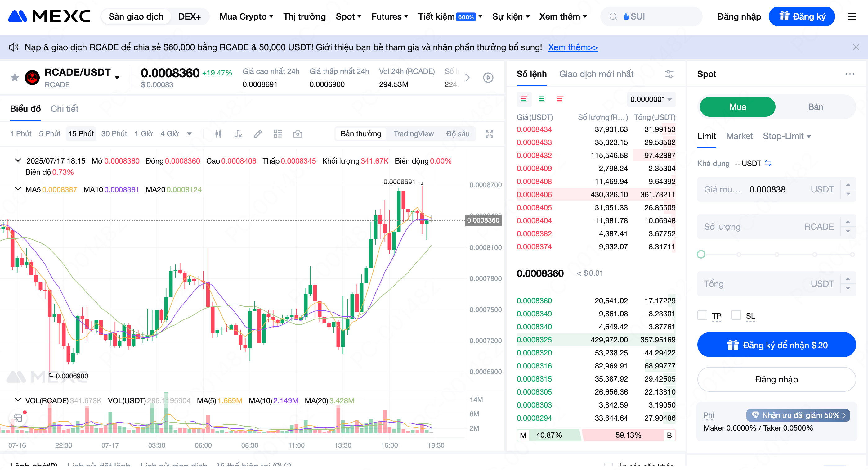Screen dimensions: 868x470
Task: Switch to Mua (buy) side
Action: 737,107
